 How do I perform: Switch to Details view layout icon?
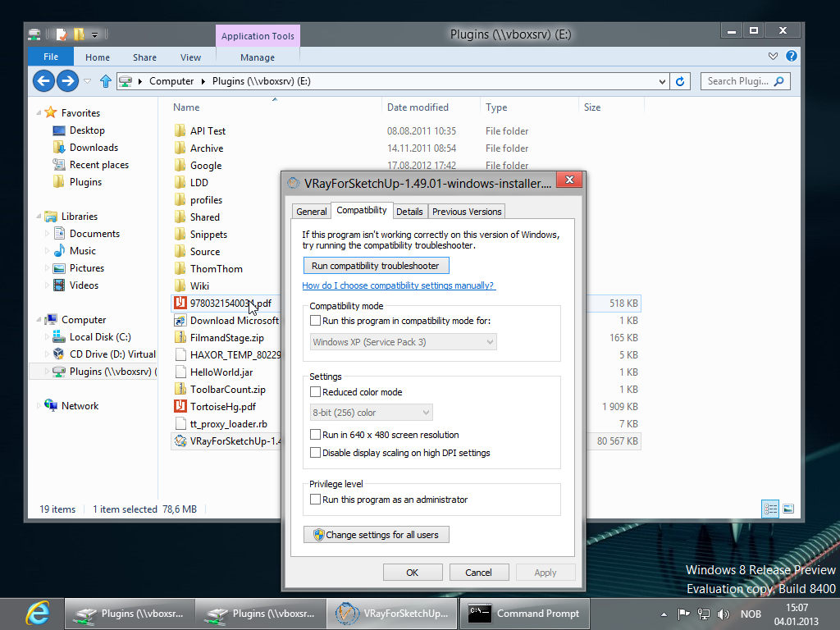point(770,509)
